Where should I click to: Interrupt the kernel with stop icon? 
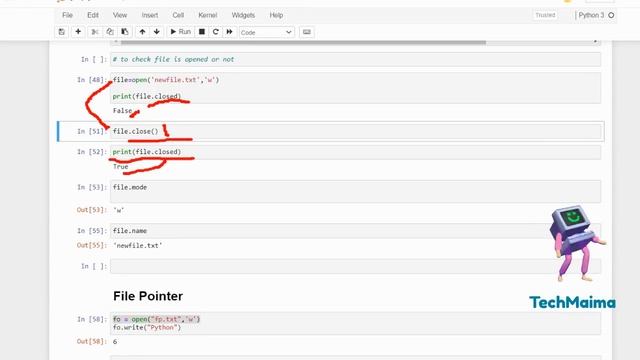pos(202,32)
